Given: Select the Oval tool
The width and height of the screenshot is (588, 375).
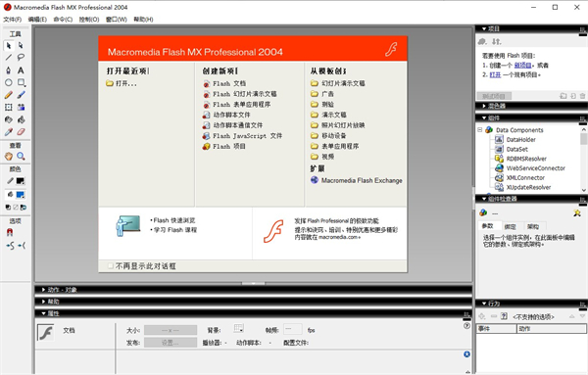Looking at the screenshot, I should pyautogui.click(x=9, y=82).
